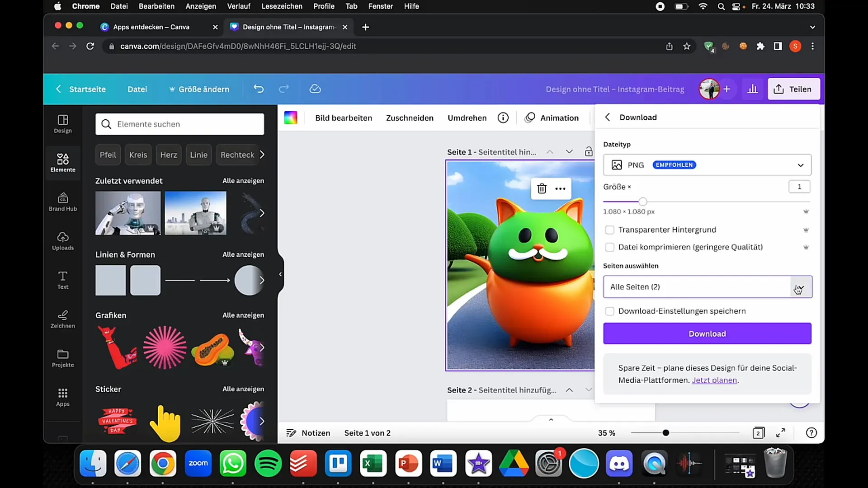Open the Dateityp PNG dropdown

pos(707,165)
